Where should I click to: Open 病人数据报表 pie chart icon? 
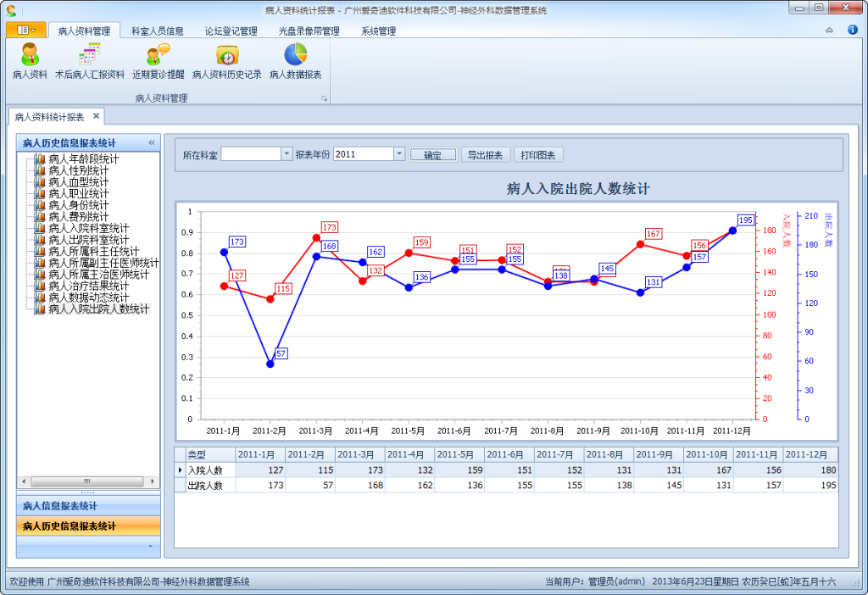coord(296,61)
